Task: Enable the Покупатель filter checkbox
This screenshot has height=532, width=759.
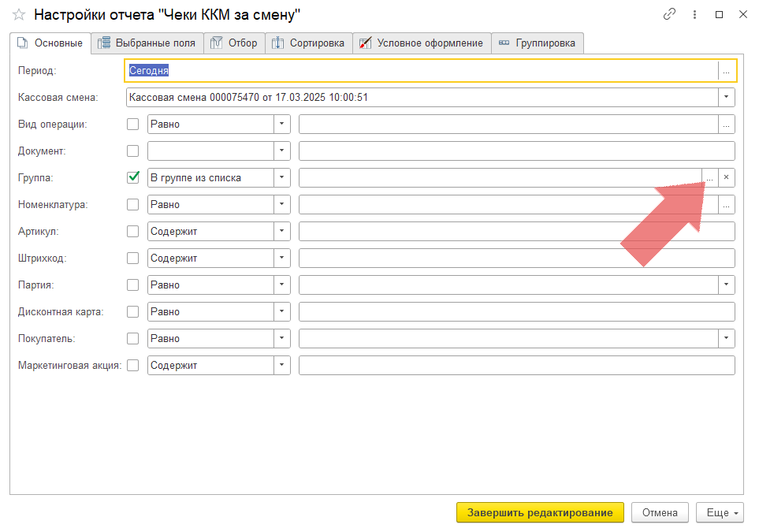Action: 133,339
